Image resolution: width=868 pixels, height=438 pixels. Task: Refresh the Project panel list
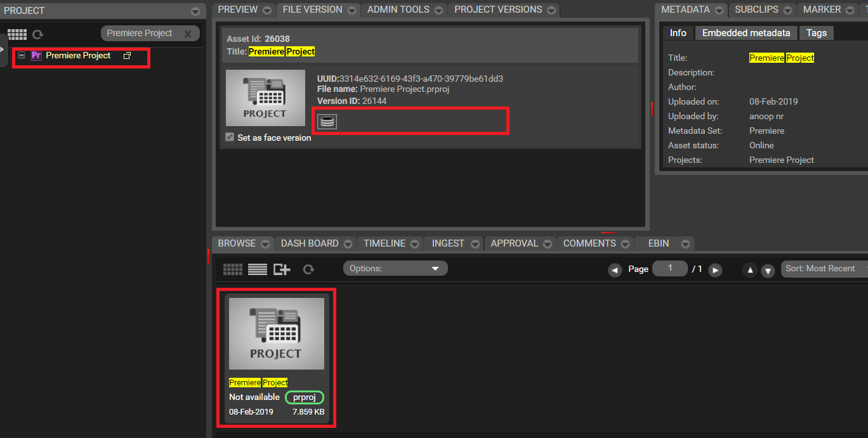click(38, 34)
